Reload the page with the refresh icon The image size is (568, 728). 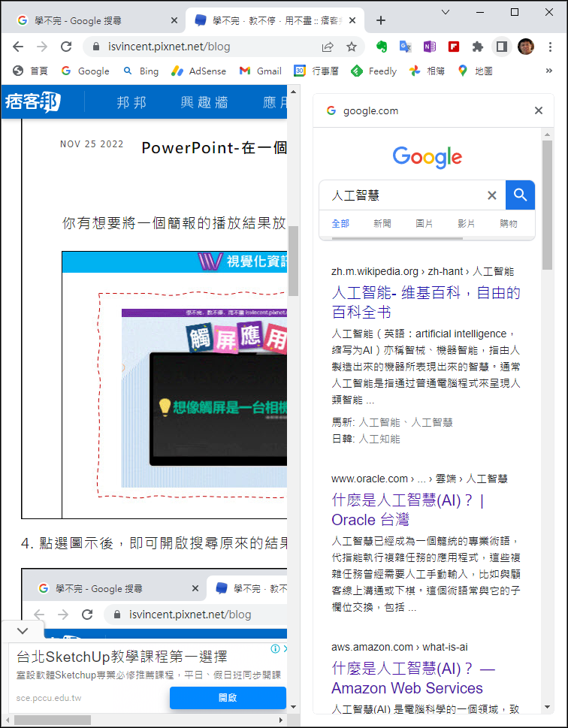(x=66, y=47)
